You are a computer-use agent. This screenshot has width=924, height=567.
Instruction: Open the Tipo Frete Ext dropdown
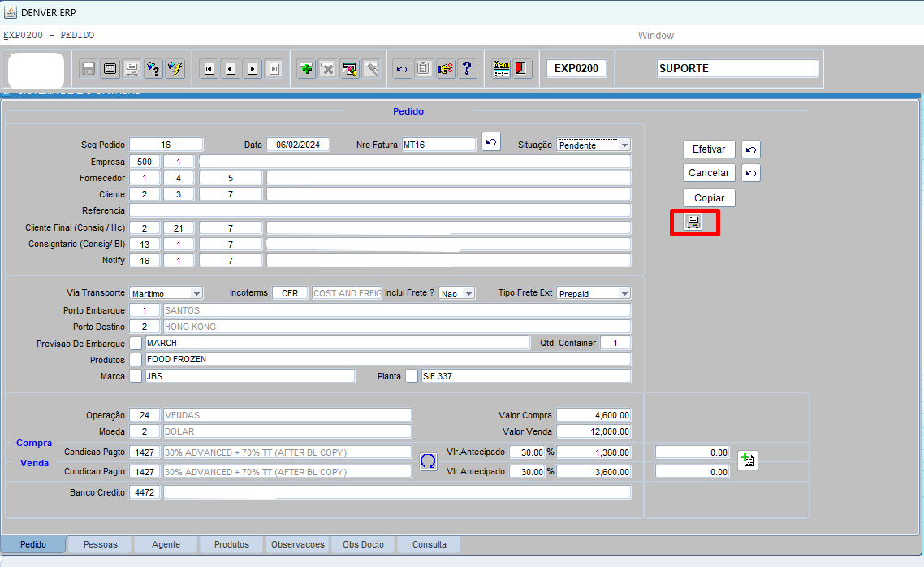point(594,293)
